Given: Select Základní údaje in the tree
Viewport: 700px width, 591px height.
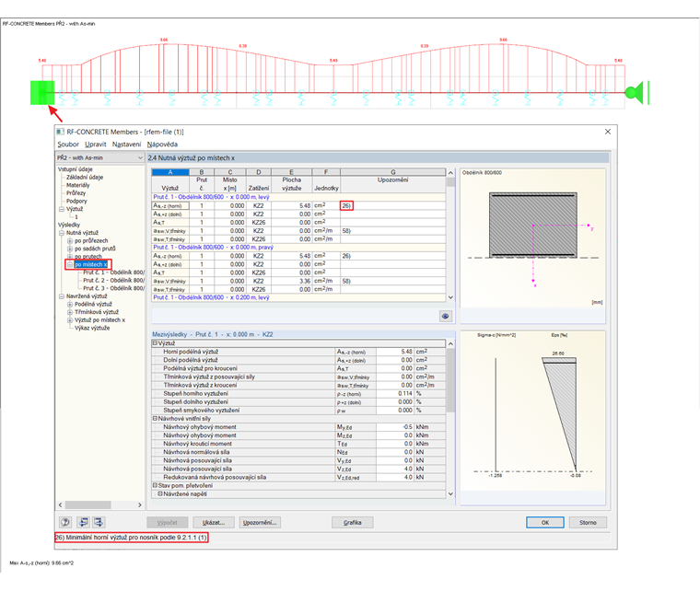Looking at the screenshot, I should click(x=85, y=177).
